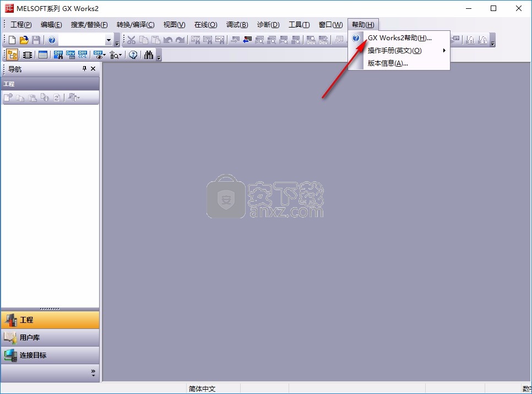Click the Dev CC-L icon
The image size is (532, 394).
(83, 55)
